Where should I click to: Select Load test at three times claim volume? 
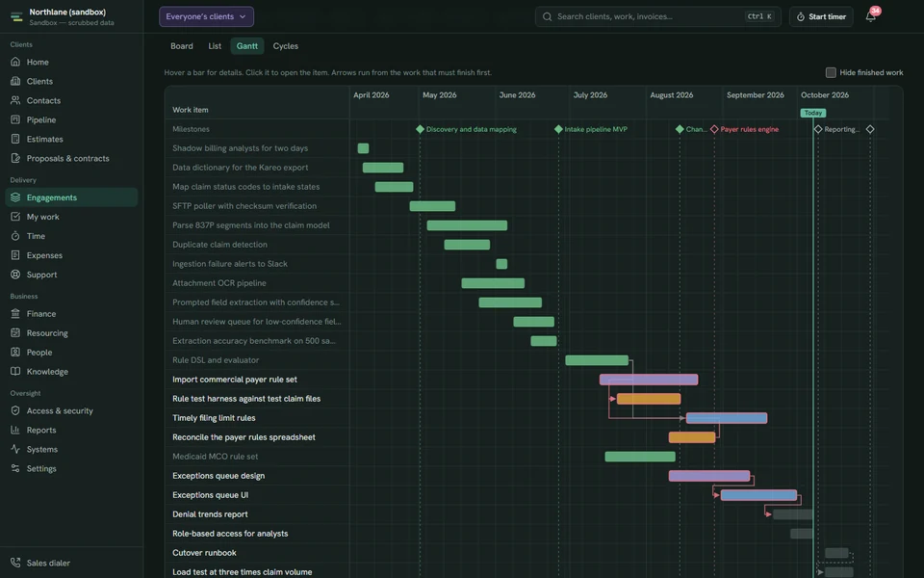[243, 571]
